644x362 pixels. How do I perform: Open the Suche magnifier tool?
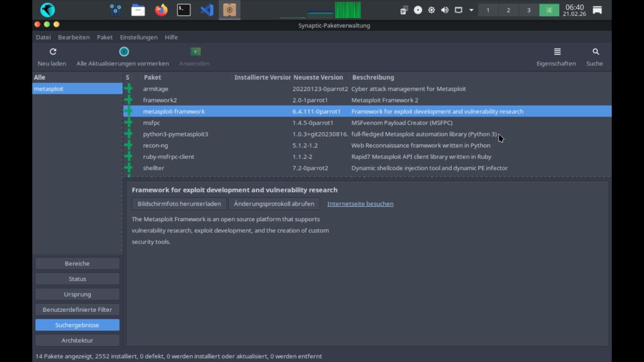point(595,52)
